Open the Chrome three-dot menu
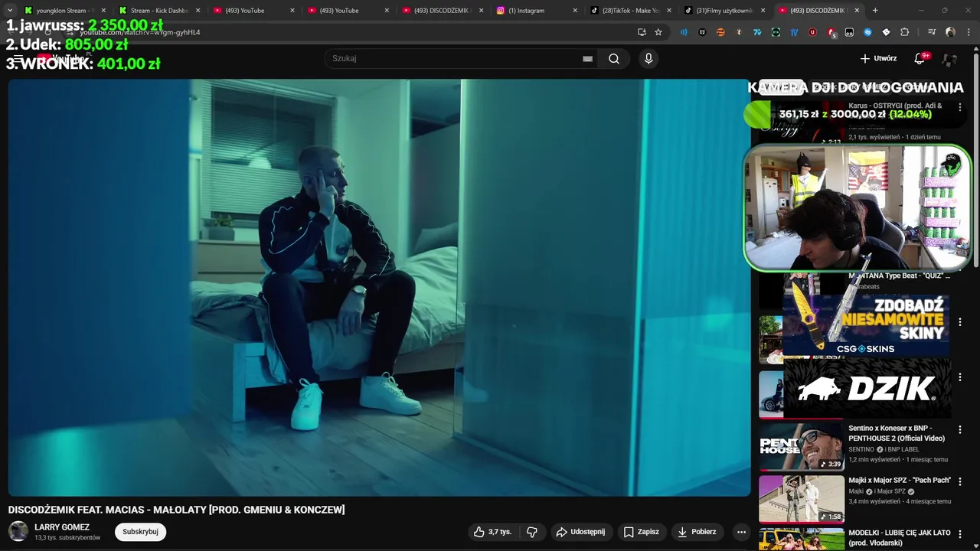Image resolution: width=980 pixels, height=551 pixels. coord(968,32)
